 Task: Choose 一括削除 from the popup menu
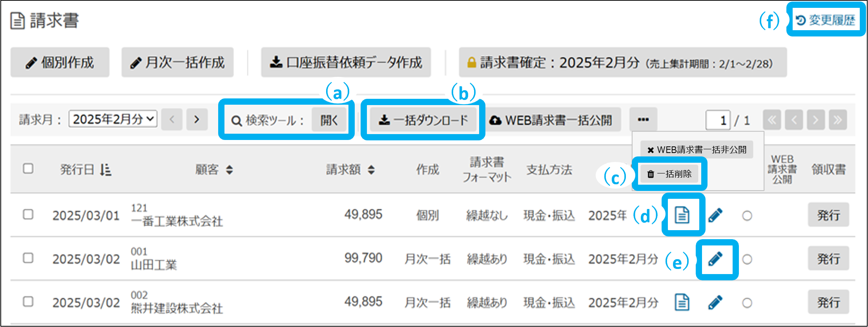[x=669, y=174]
